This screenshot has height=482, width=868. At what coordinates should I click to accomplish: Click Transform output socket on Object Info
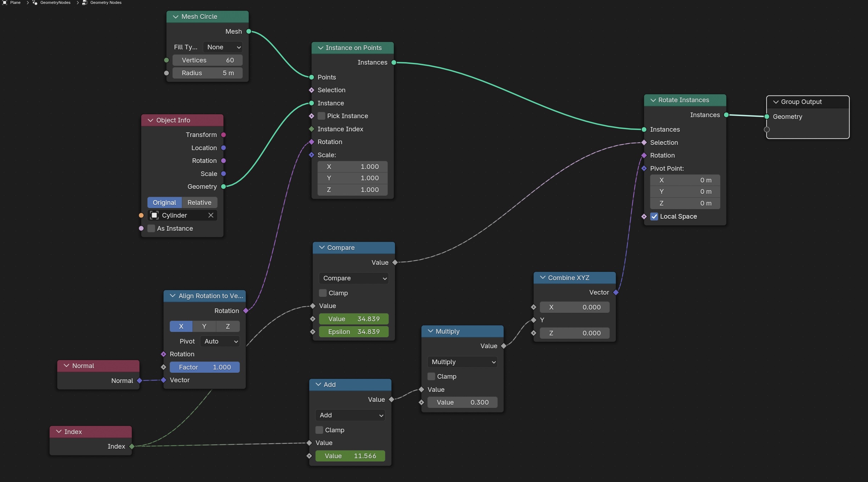coord(223,135)
